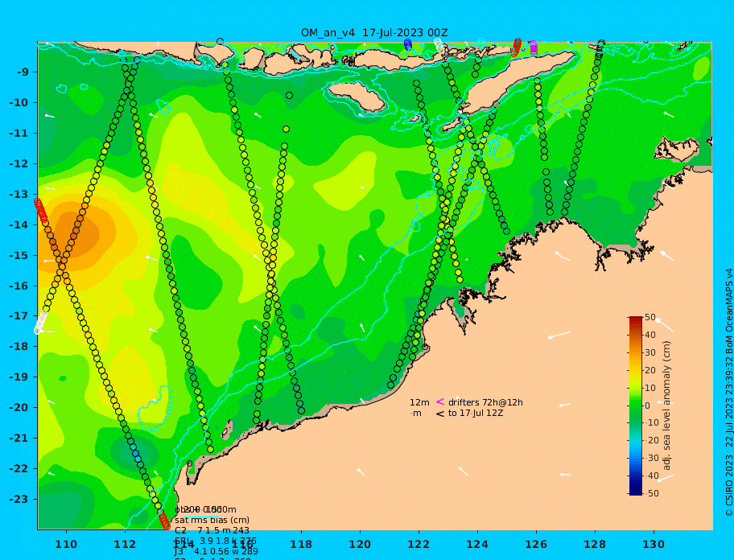
Task: Click the 'sat rms bias (cm)' label
Action: coord(212,520)
